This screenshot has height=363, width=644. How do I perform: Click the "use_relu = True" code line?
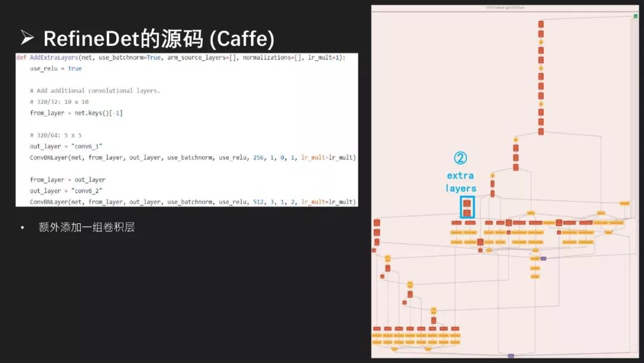(55, 69)
